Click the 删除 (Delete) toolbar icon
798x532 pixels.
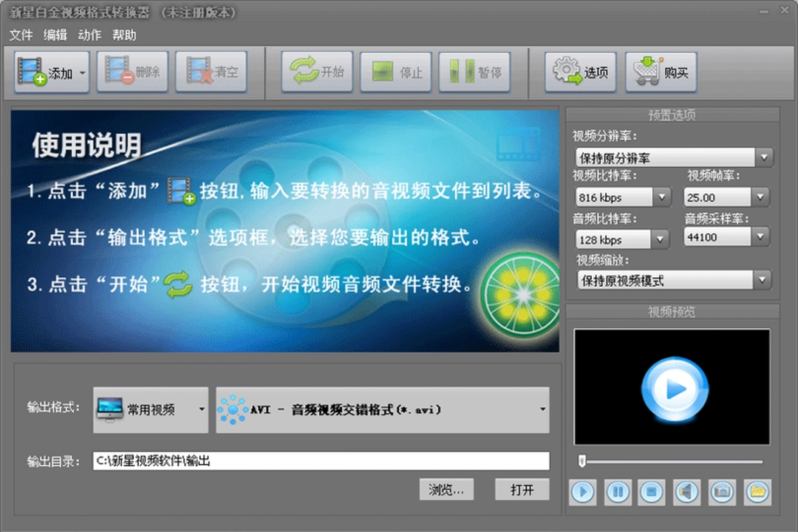coord(132,72)
